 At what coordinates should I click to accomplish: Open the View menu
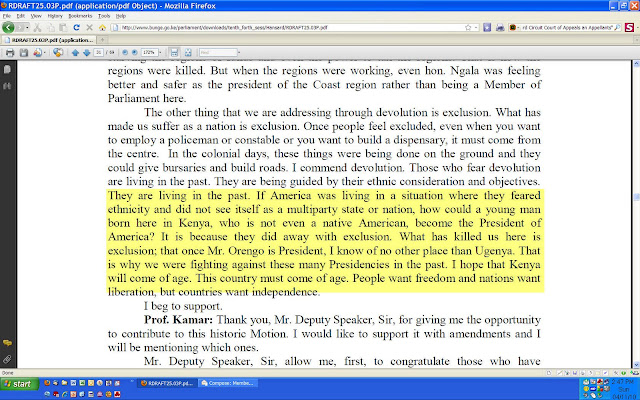click(x=36, y=16)
